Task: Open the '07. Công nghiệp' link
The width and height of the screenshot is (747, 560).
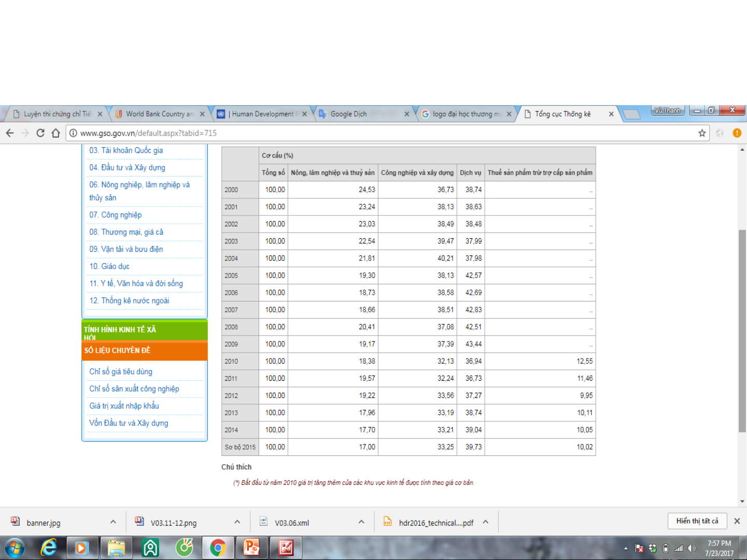Action: 115,215
